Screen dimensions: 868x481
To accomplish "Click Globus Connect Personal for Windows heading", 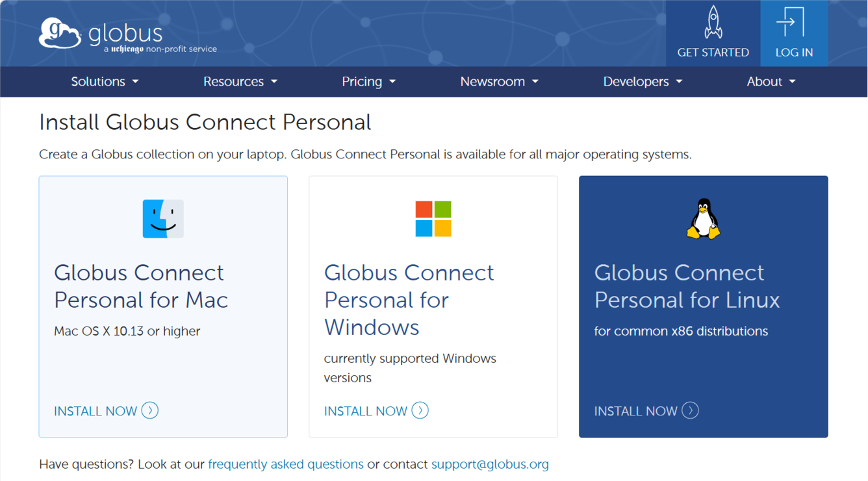I will [409, 300].
